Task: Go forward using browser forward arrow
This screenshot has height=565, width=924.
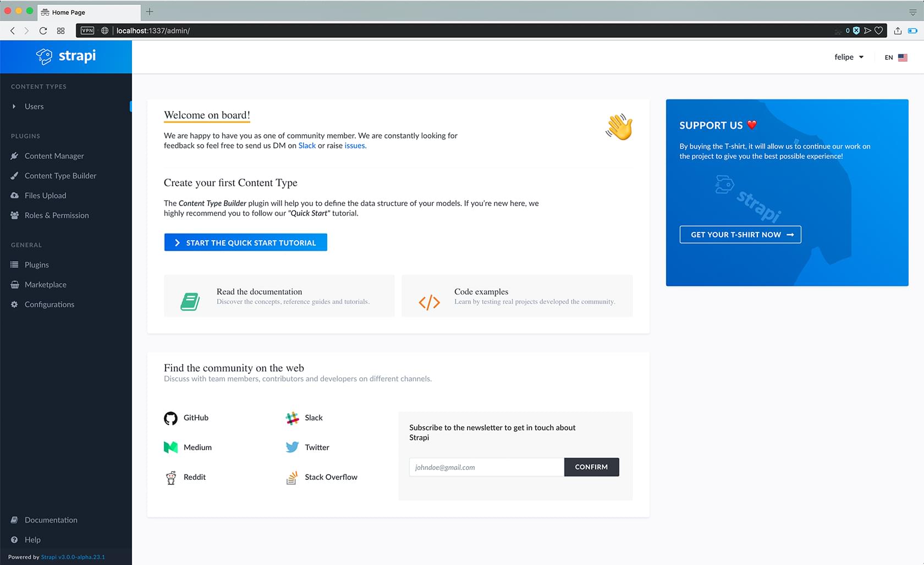Action: (26, 31)
